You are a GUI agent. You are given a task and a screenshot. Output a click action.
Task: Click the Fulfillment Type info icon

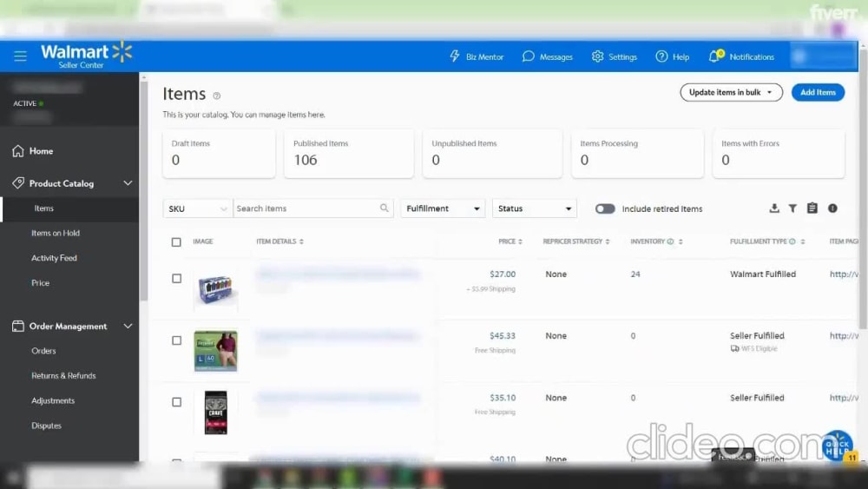click(x=792, y=241)
